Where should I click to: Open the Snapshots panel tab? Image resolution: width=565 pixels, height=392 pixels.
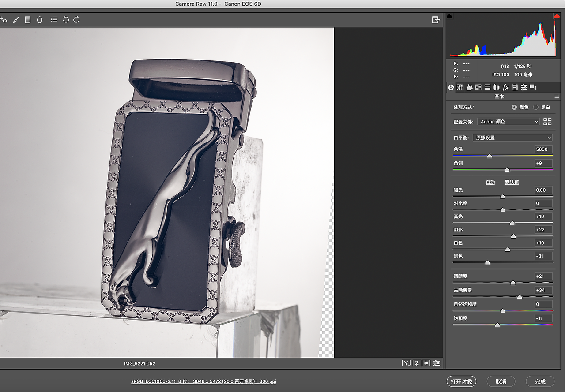point(533,87)
